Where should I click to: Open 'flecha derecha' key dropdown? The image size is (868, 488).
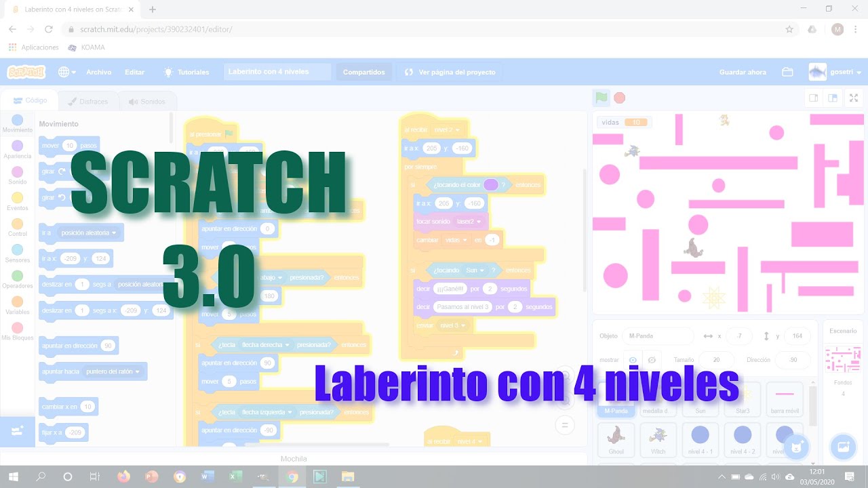[265, 344]
